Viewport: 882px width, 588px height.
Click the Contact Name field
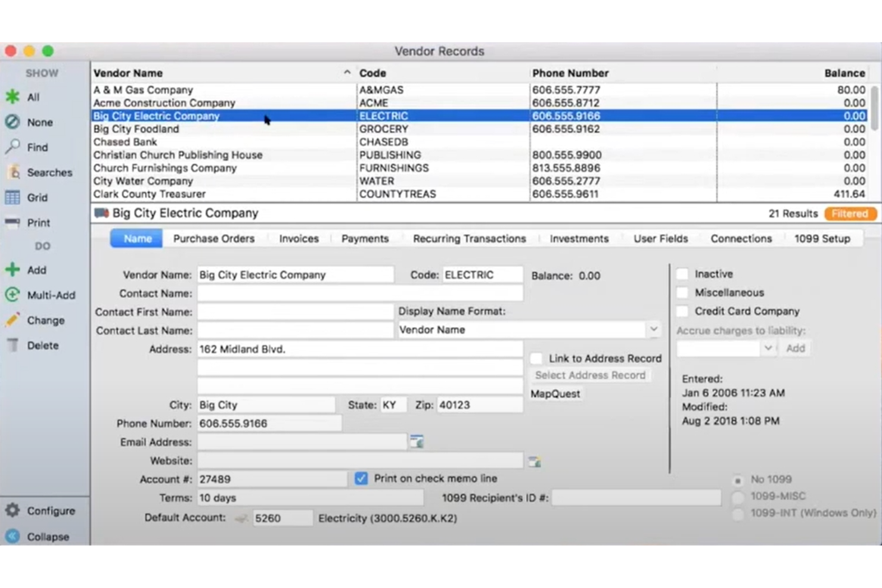[361, 293]
